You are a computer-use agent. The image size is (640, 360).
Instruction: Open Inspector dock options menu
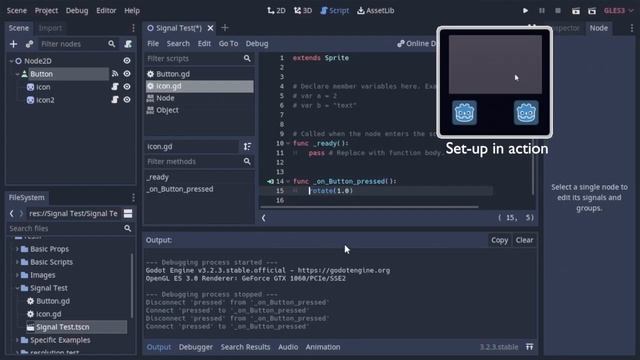pyautogui.click(x=632, y=28)
